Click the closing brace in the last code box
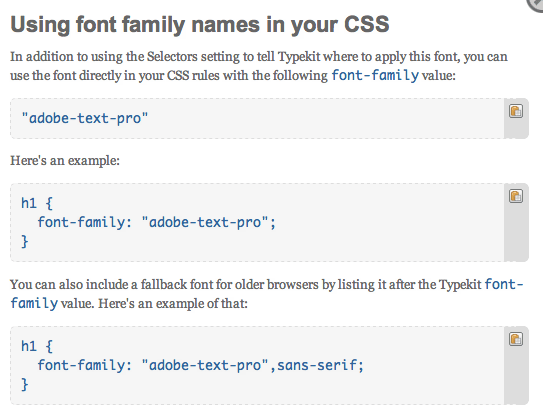543x416 pixels. click(x=25, y=384)
